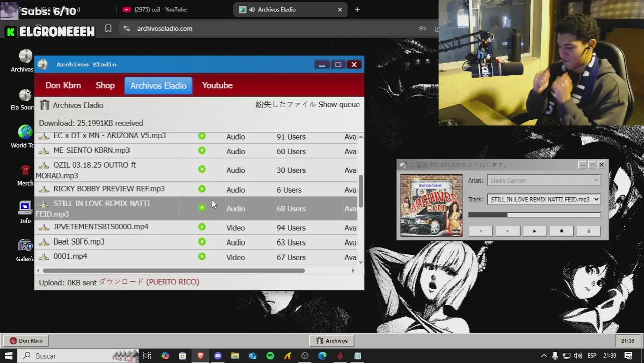Screen dimensions: 644x363
Task: Click the player's playback progress bar
Action: pyautogui.click(x=534, y=215)
